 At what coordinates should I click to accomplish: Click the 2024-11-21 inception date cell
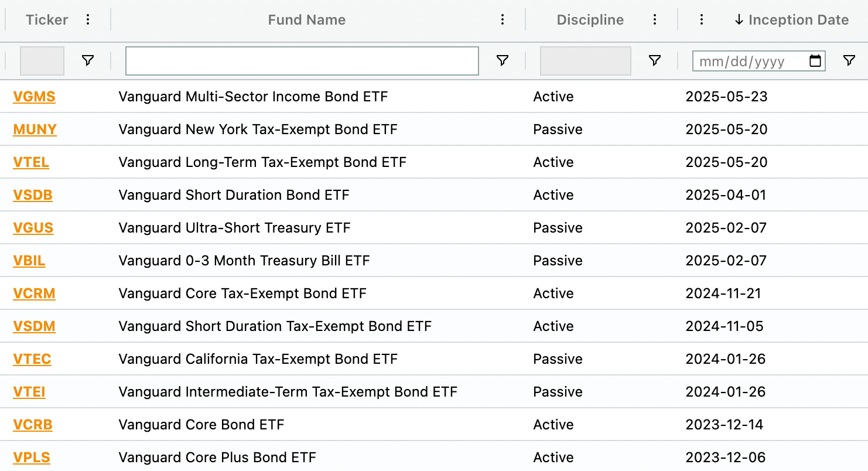click(723, 293)
